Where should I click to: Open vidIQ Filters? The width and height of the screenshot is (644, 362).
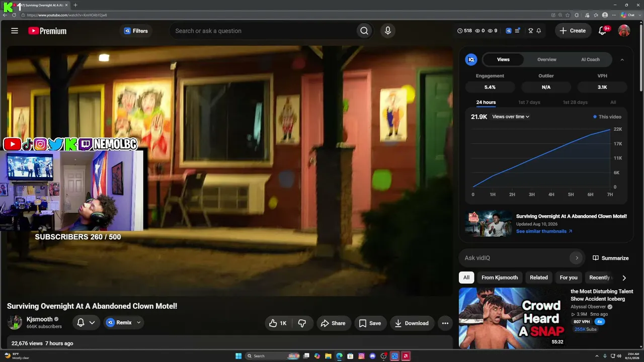tap(136, 31)
